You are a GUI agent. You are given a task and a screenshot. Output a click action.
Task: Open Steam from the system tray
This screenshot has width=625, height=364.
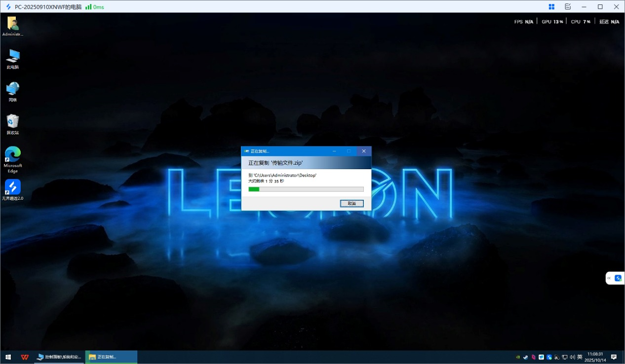(x=526, y=357)
